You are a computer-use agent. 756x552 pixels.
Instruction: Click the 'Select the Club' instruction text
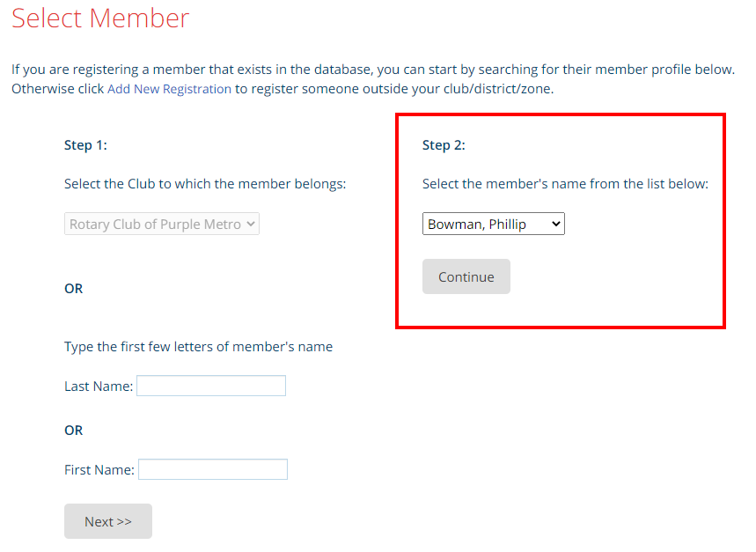205,184
